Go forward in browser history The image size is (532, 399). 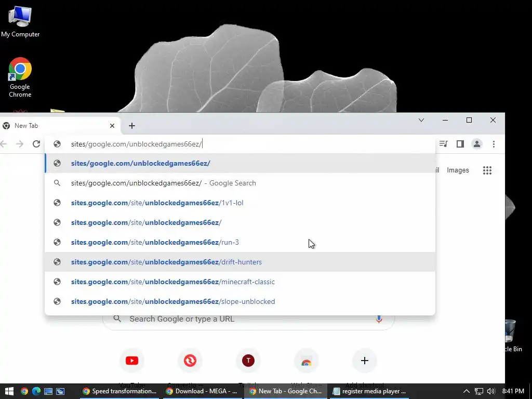(20, 144)
